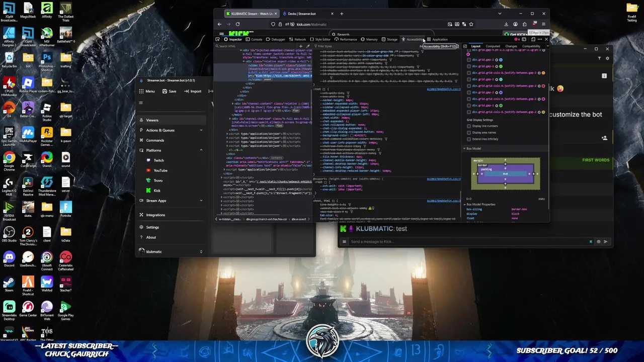Enable Display area names checkbox
The image size is (644, 362).
tap(469, 133)
